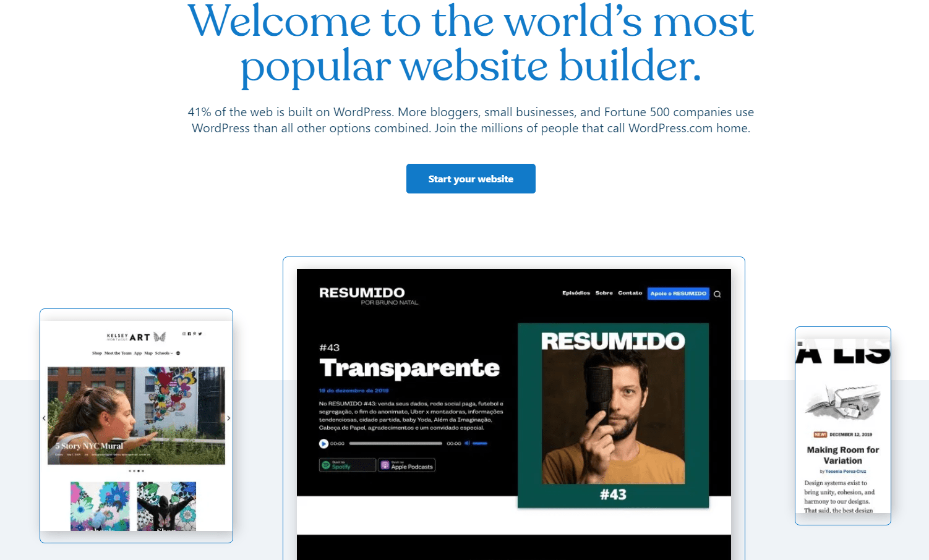The height and width of the screenshot is (560, 929).
Task: Click the date 19 de dezembro de 2019
Action: click(x=354, y=391)
